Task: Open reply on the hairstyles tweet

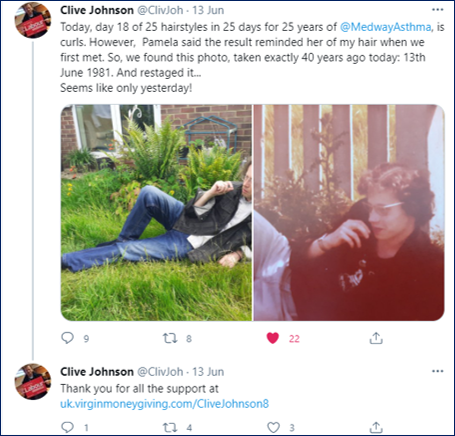Action: click(x=68, y=338)
